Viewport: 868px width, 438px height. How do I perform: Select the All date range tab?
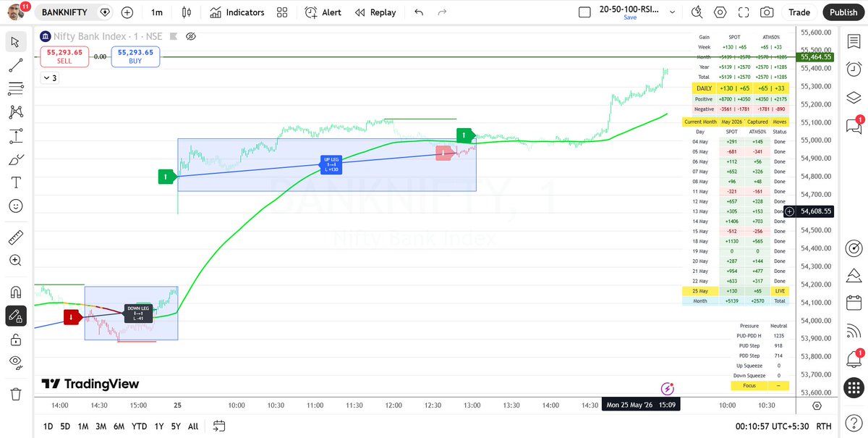[x=193, y=426]
